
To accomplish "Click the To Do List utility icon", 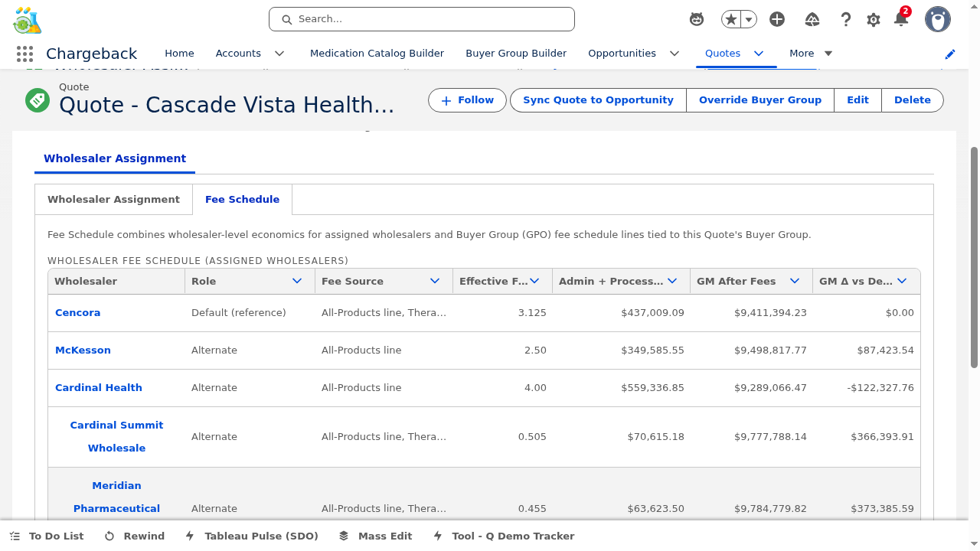I will coord(47,536).
